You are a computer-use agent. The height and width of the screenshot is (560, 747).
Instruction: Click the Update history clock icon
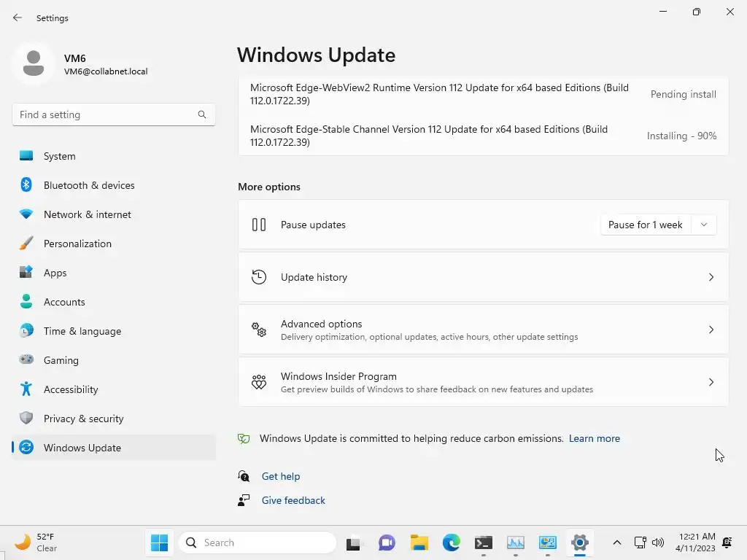tap(259, 276)
